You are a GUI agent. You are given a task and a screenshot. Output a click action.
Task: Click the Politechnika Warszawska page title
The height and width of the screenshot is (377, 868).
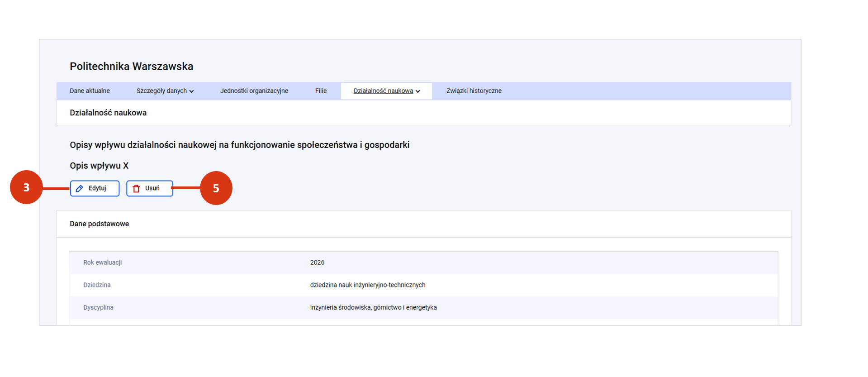pos(131,67)
